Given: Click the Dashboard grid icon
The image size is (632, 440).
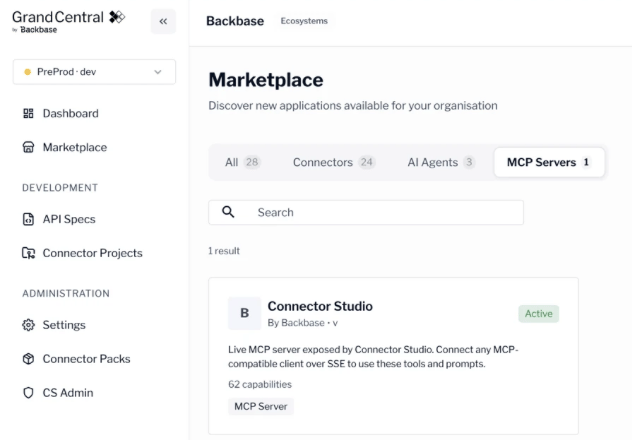Looking at the screenshot, I should click(x=28, y=114).
